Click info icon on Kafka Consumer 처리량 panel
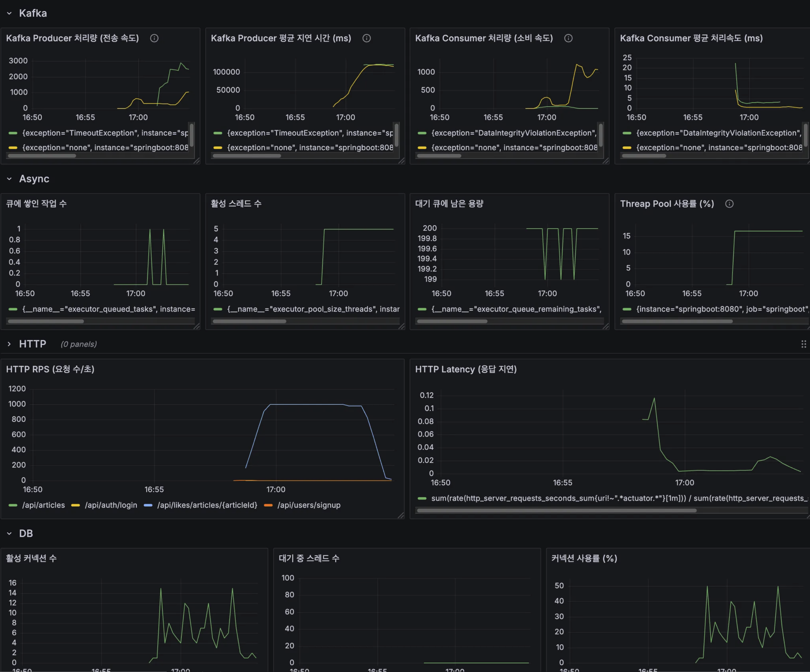 (x=568, y=38)
